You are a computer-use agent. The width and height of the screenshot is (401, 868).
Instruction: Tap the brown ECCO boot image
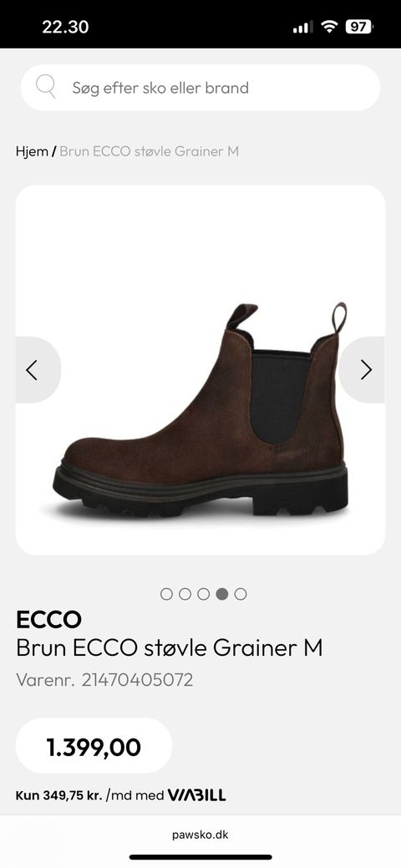(200, 409)
